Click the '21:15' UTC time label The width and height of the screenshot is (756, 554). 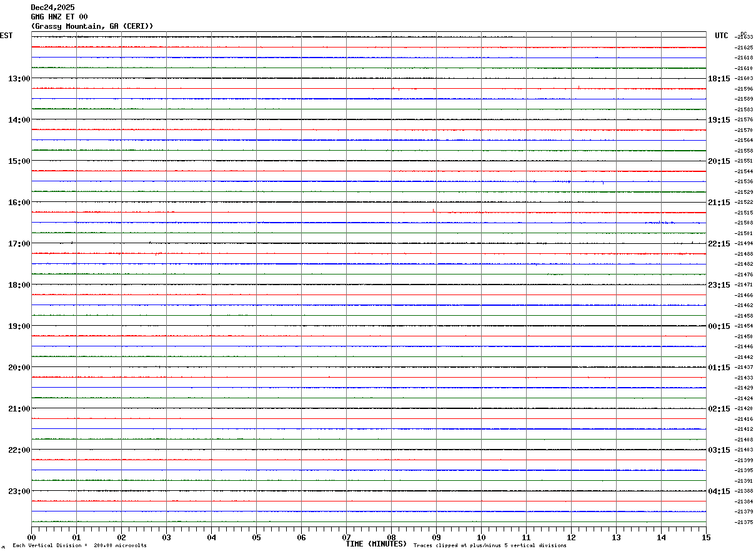(719, 203)
